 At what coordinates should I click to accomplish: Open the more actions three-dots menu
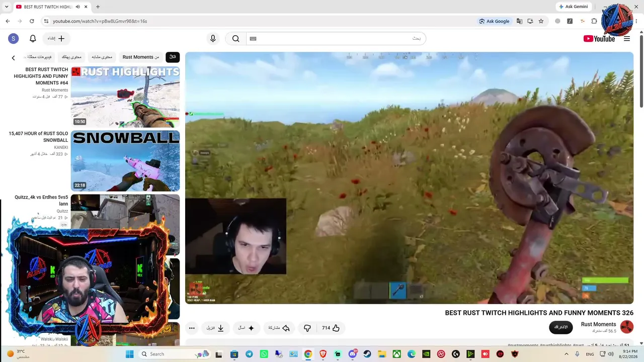click(x=192, y=328)
